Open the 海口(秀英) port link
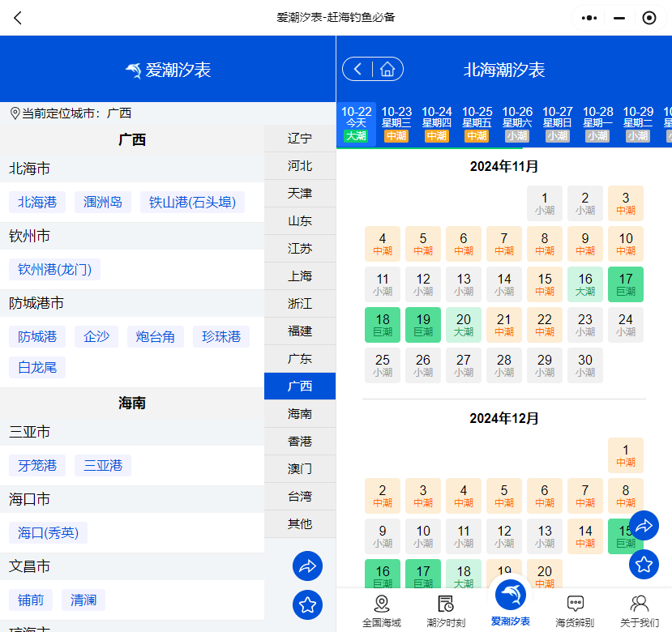 (x=48, y=532)
